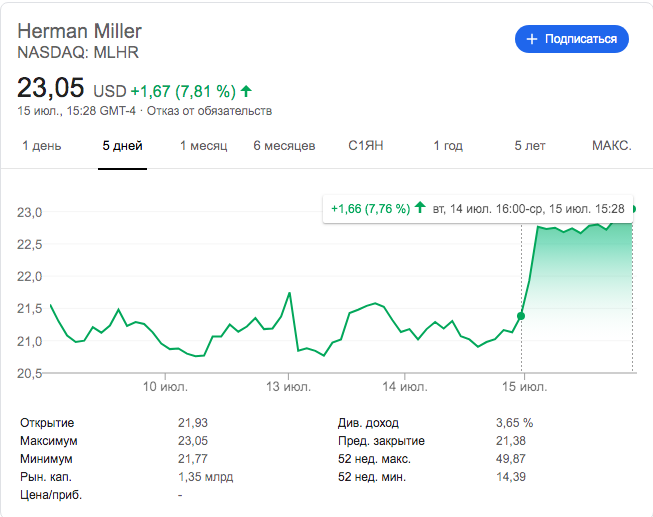Click the 10 июл. axis label
This screenshot has height=517, width=653.
(165, 387)
